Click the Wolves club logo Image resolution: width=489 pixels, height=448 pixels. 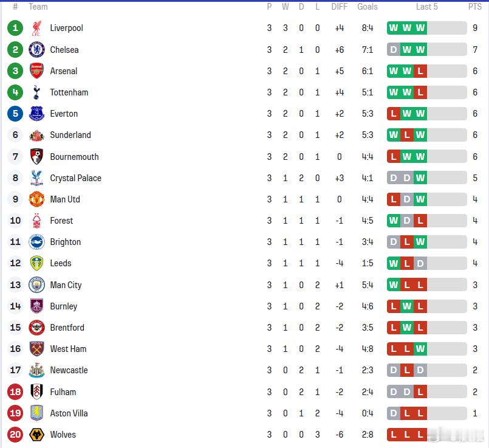click(36, 435)
